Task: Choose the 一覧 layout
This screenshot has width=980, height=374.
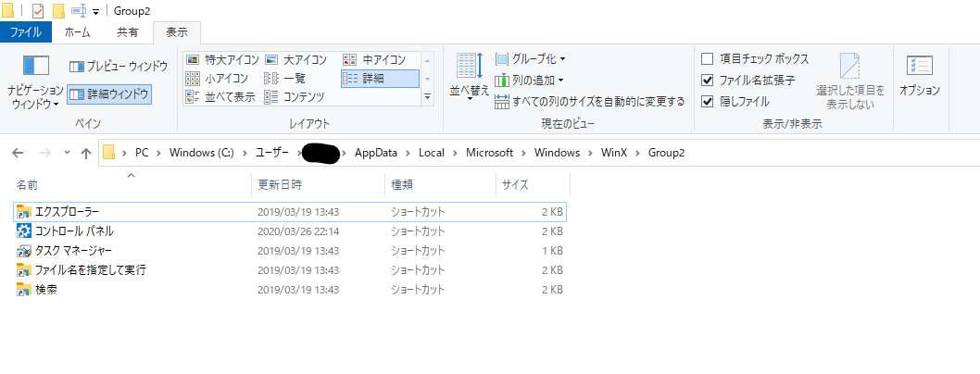Action: 285,78
